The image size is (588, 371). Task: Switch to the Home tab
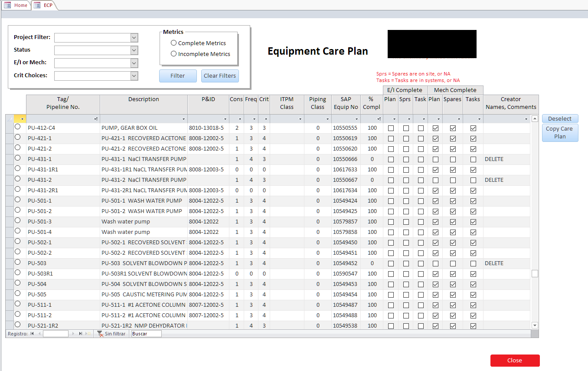pos(16,5)
